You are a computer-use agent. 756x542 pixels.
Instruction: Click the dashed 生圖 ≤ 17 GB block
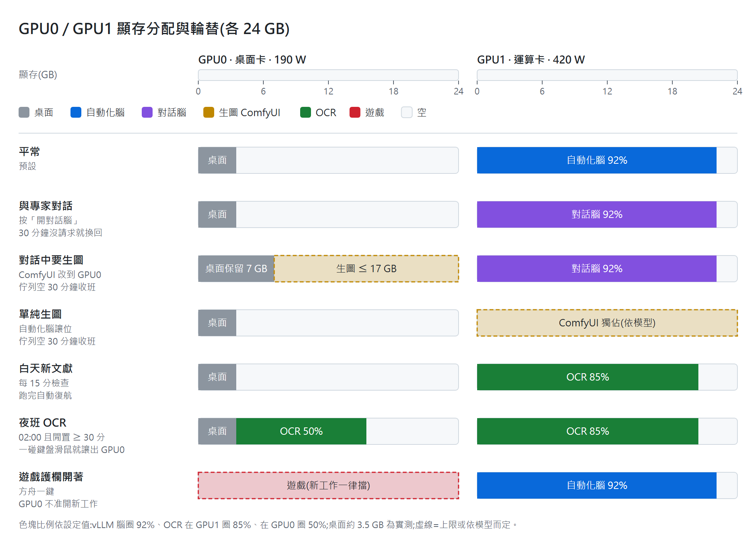(x=366, y=269)
